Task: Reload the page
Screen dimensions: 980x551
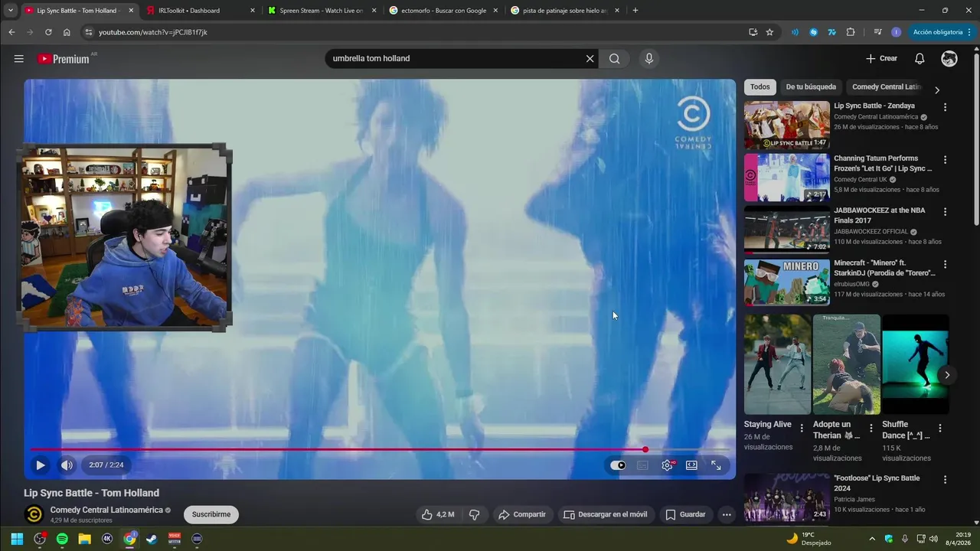Action: tap(48, 32)
